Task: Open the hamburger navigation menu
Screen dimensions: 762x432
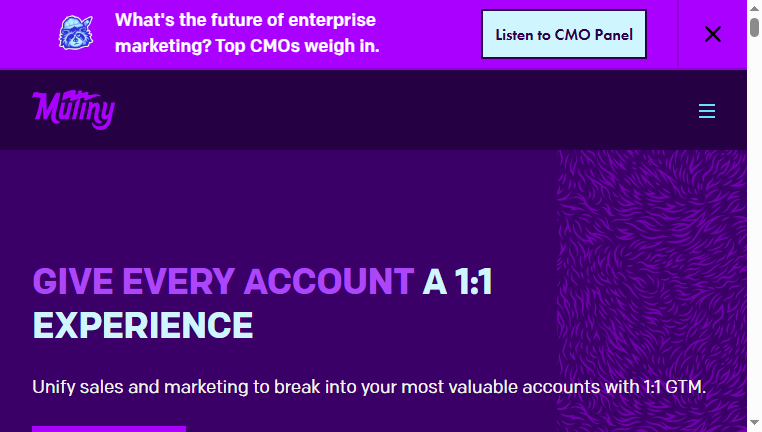Action: (x=707, y=111)
